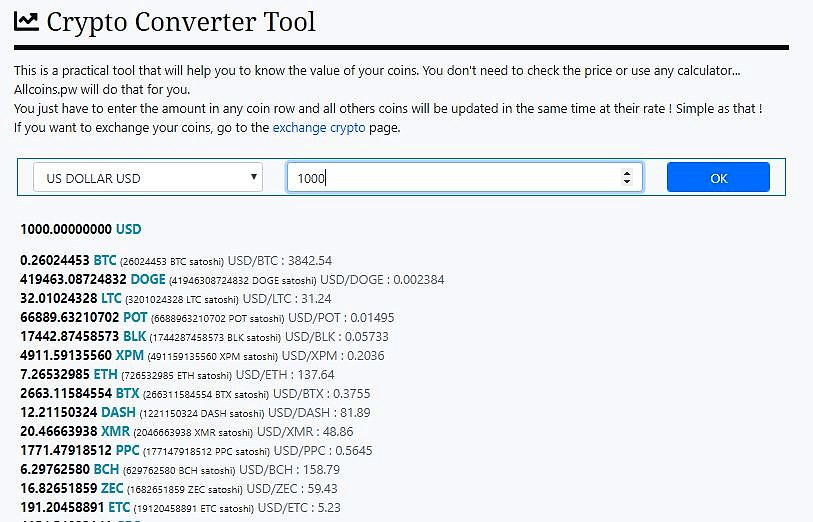The image size is (813, 522).
Task: Click the USD/POT : 0.01495 rate
Action: click(341, 318)
